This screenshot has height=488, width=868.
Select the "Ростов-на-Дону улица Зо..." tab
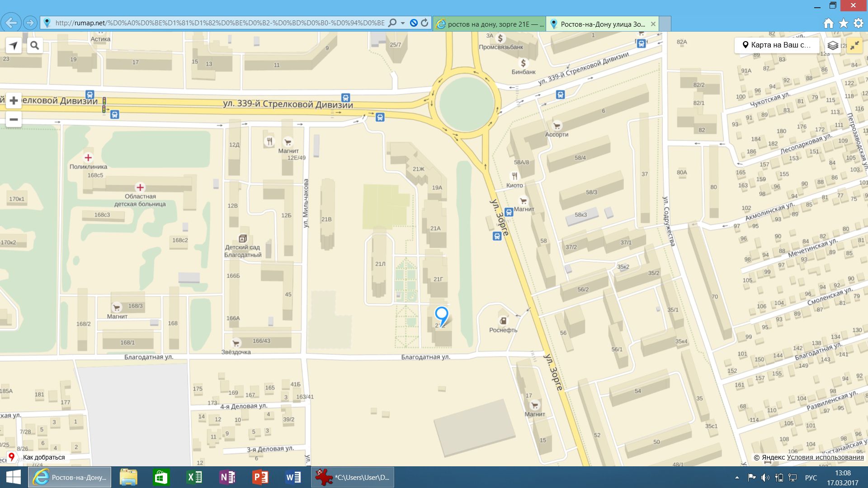(602, 24)
